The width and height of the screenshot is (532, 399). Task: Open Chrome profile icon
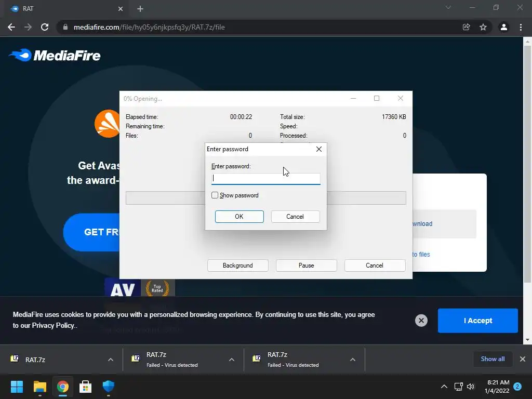coord(503,27)
